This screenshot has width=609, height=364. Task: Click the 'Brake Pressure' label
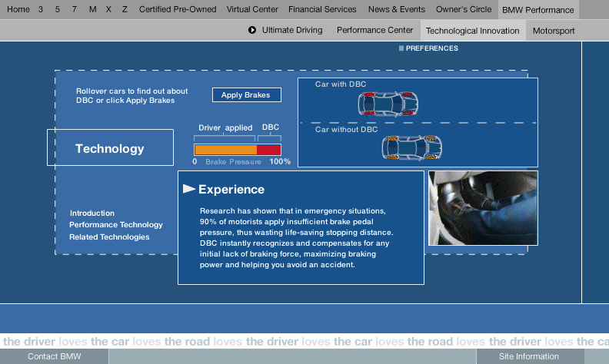[233, 162]
